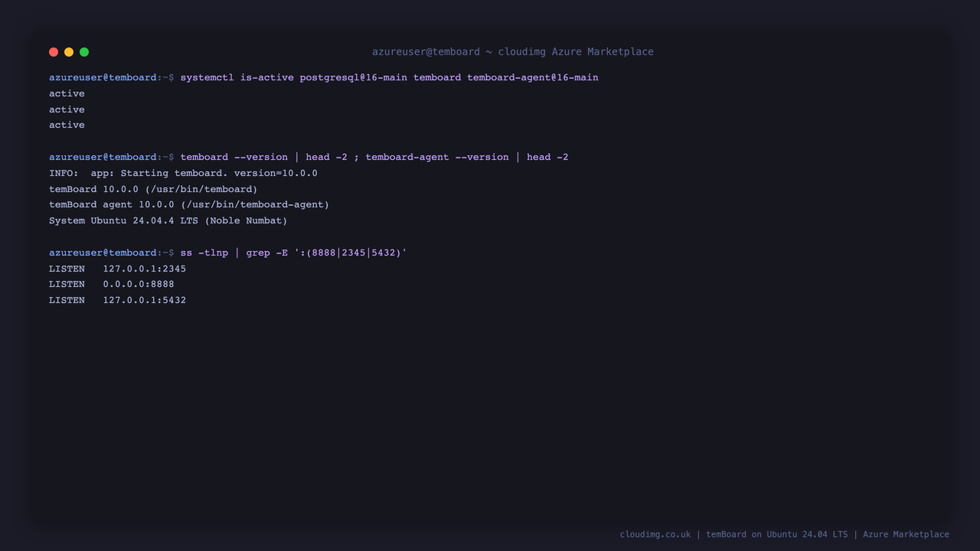980x551 pixels.
Task: Click the red close window dot
Action: (x=54, y=52)
